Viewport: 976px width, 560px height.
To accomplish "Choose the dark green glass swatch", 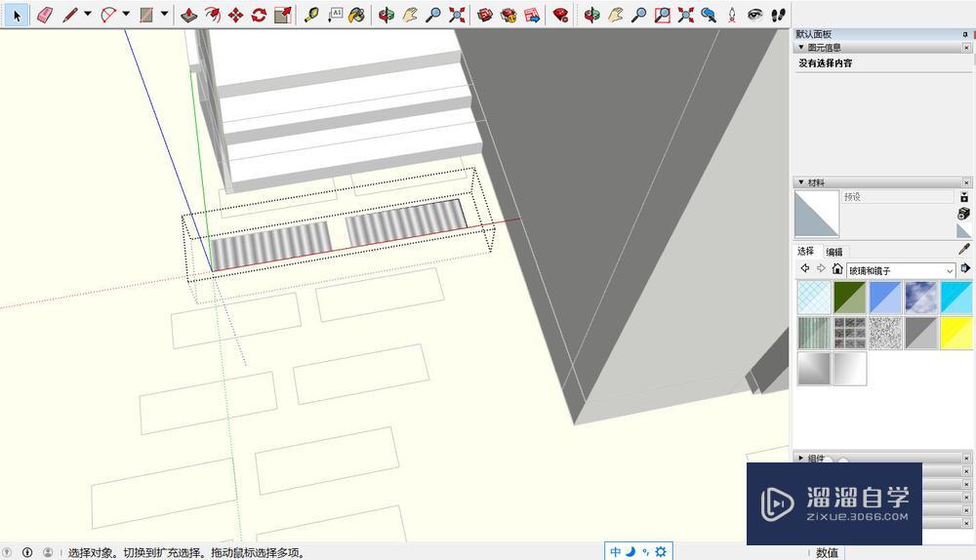I will pos(850,298).
